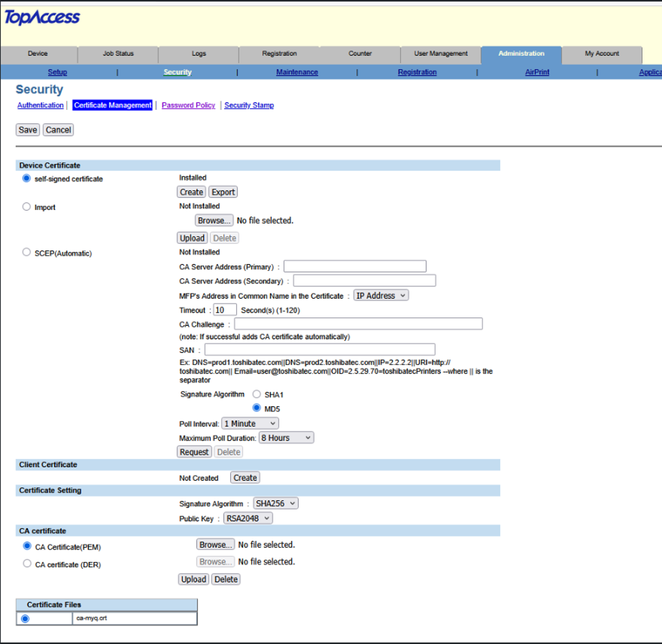The width and height of the screenshot is (662, 644).
Task: Expand the Poll Interval 1 Minute dropdown
Action: 250,423
